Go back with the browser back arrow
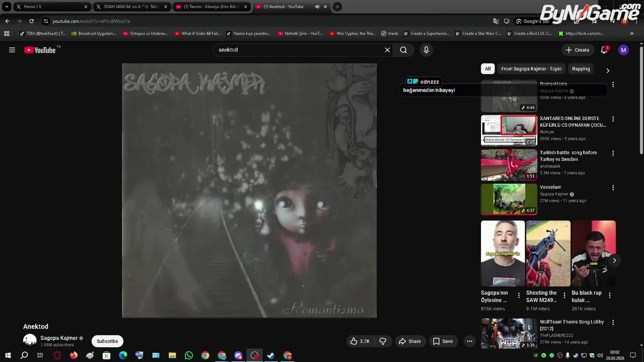The width and height of the screenshot is (644, 362). point(7,21)
